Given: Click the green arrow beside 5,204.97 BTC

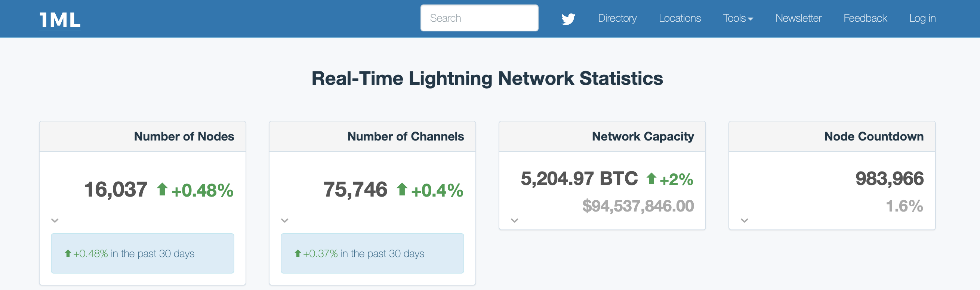Looking at the screenshot, I should pyautogui.click(x=651, y=178).
